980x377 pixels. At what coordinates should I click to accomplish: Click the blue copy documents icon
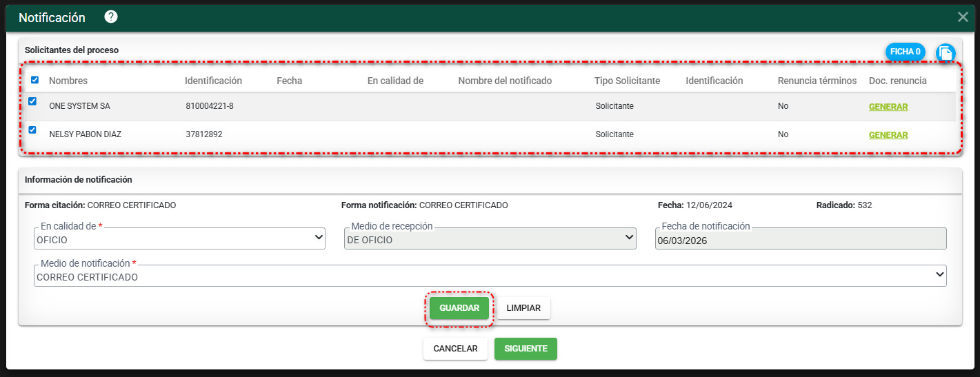945,52
